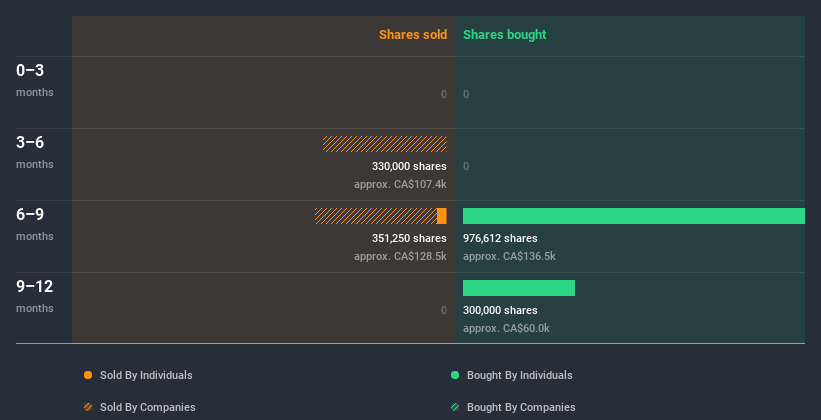Screen dimensions: 821x420
Task: Click the approx. CA$107.4k value
Action: (x=400, y=184)
